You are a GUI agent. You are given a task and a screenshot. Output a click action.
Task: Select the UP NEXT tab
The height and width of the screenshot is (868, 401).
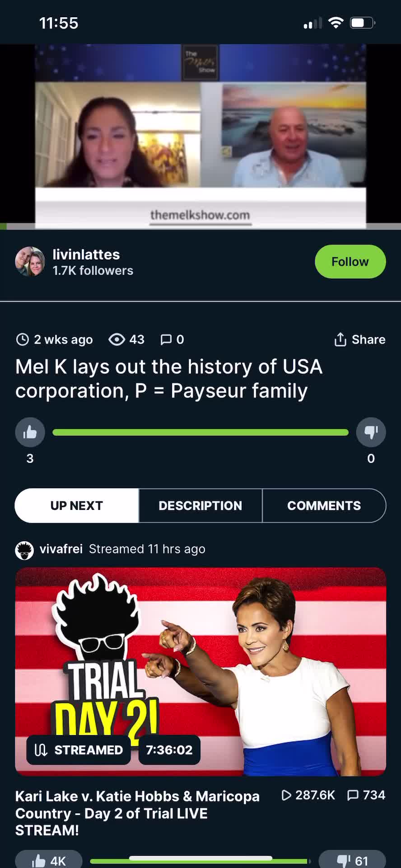77,505
